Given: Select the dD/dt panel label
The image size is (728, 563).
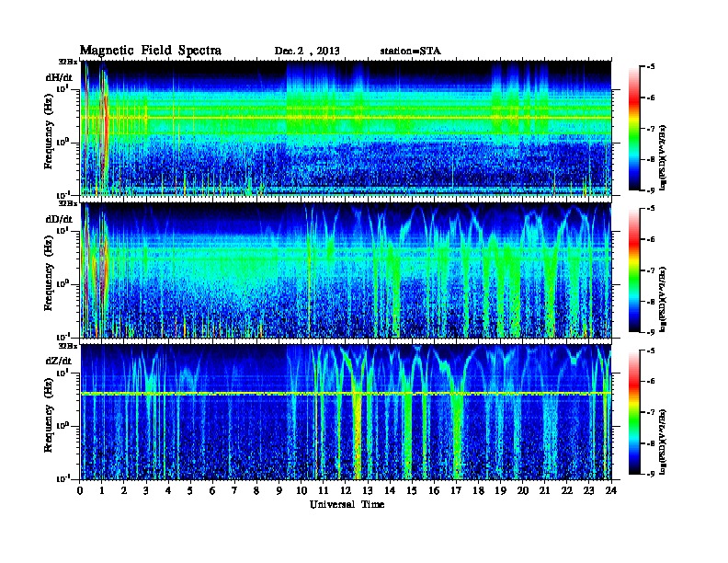Looking at the screenshot, I should 59,219.
